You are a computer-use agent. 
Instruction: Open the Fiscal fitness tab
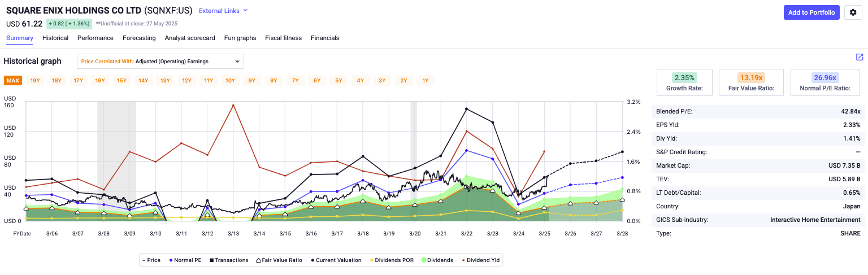pyautogui.click(x=283, y=38)
